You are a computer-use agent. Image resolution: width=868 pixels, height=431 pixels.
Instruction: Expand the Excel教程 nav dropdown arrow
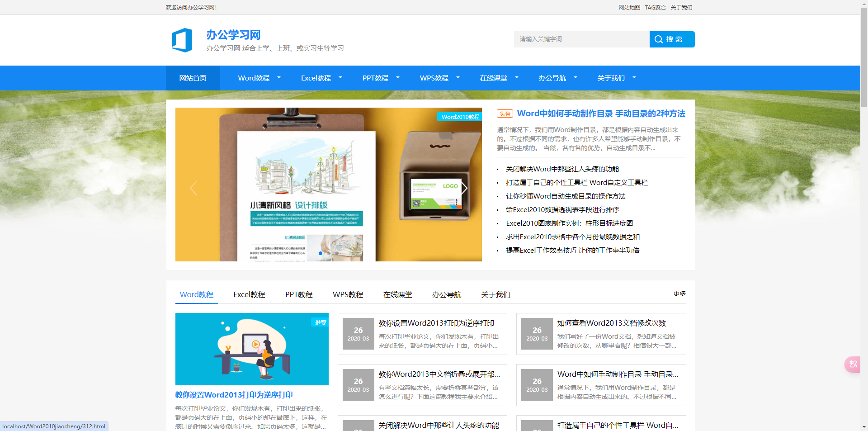pos(340,78)
